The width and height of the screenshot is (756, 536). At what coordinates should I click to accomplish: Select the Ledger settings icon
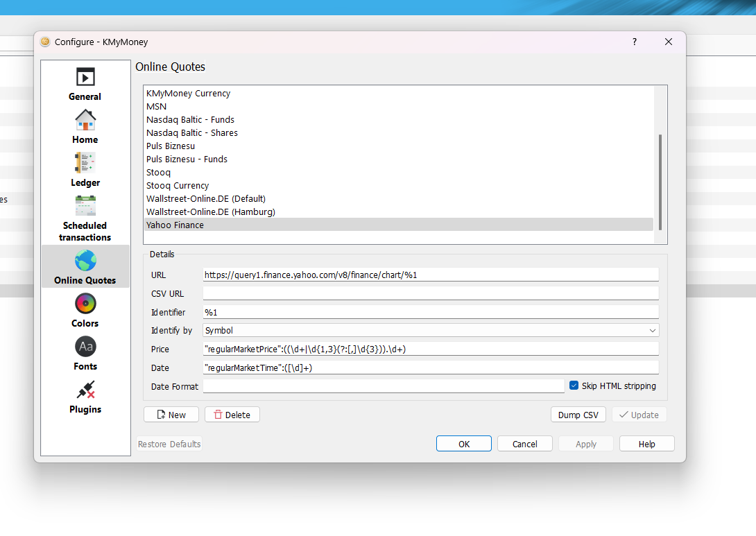[x=85, y=163]
